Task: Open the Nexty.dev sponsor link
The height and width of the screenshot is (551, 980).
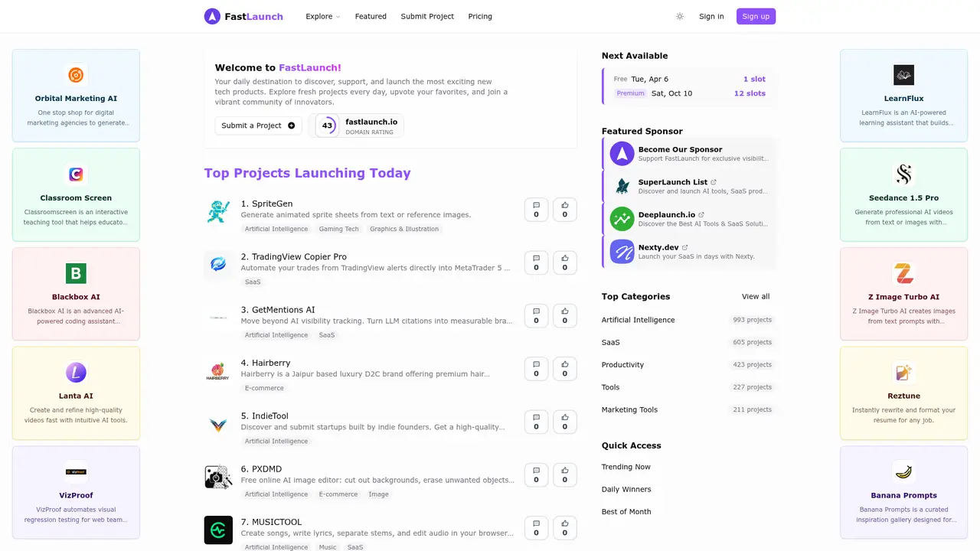Action: (689, 252)
